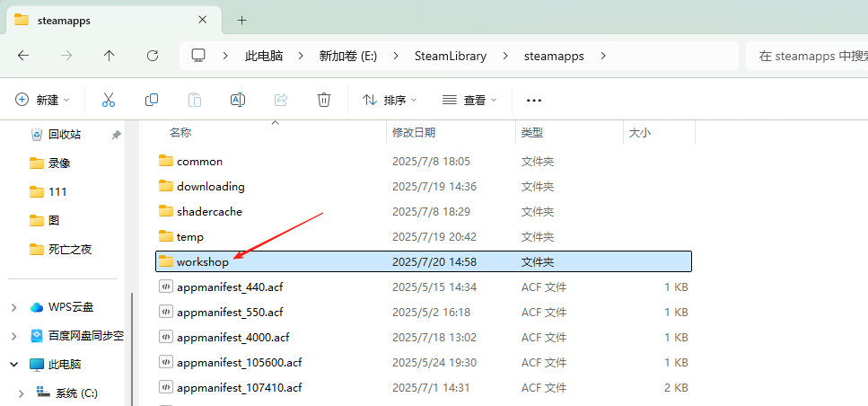868x406 pixels.
Task: Click the Paste clipboard icon
Action: (194, 100)
